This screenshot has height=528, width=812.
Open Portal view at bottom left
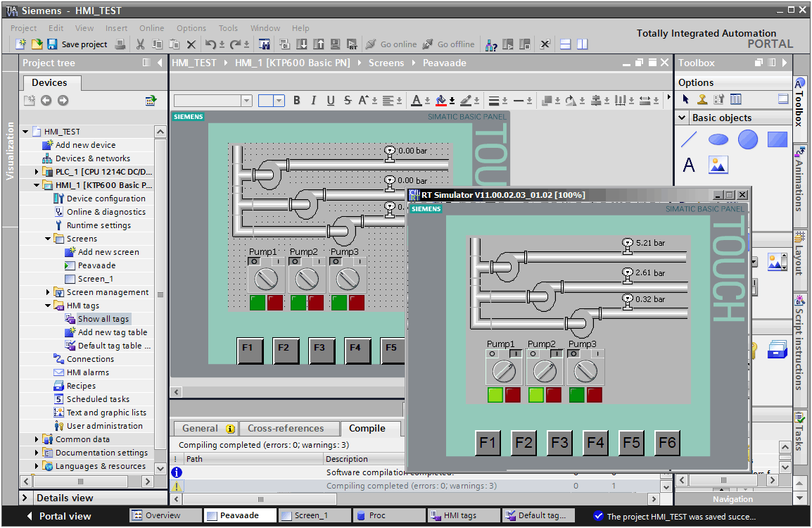(59, 516)
